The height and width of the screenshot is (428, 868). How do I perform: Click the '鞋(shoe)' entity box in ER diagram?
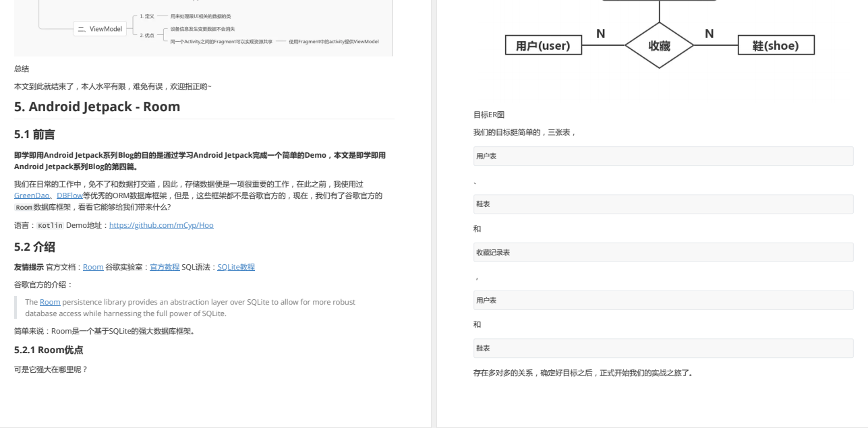775,45
